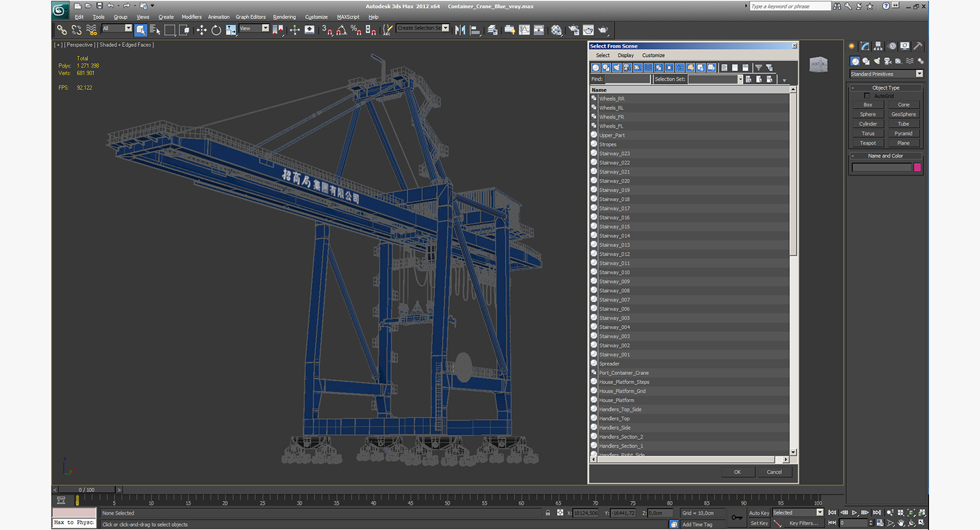Screen dimensions: 980x530
Task: Toggle the Set Key mode button
Action: (759, 523)
